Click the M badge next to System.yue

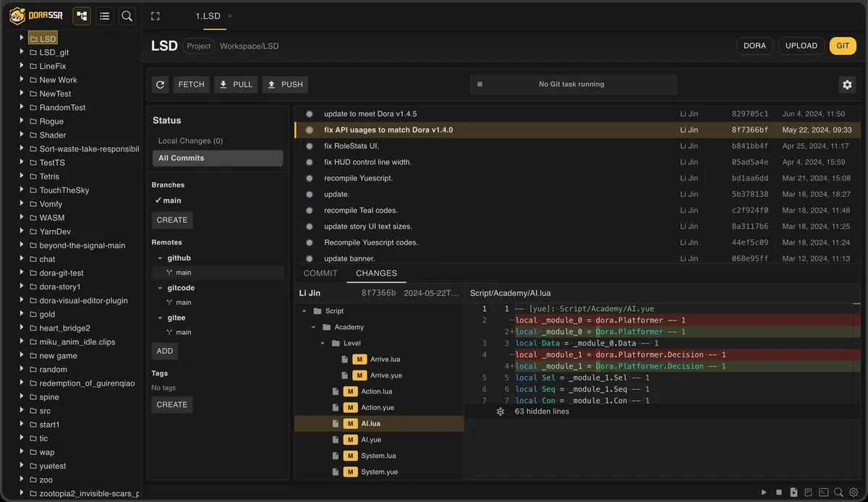[x=350, y=472]
